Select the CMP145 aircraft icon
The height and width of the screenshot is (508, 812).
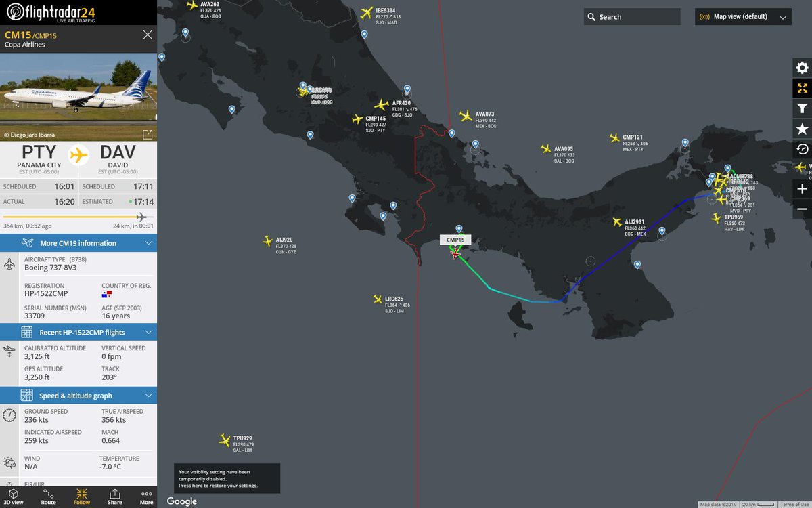[x=357, y=119]
